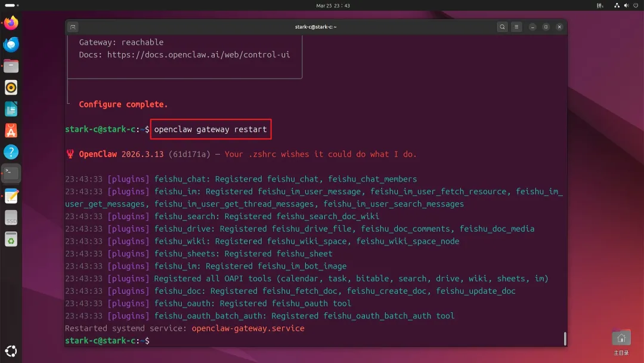Launch Thunderbird mail from the dock
The width and height of the screenshot is (644, 363).
pos(11,44)
